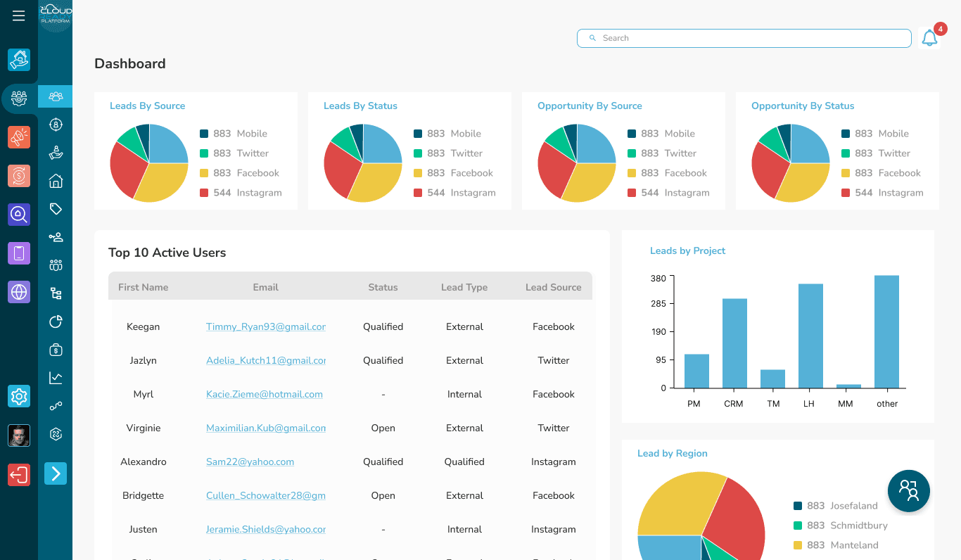961x560 pixels.
Task: Open the hamburger menu
Action: [x=19, y=16]
